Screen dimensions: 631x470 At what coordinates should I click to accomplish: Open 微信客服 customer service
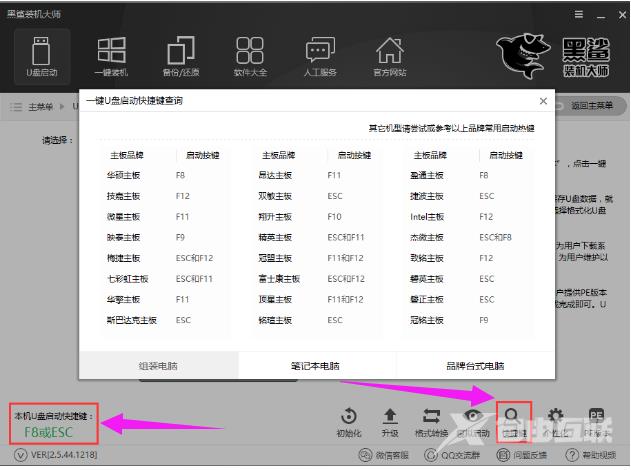pos(384,455)
